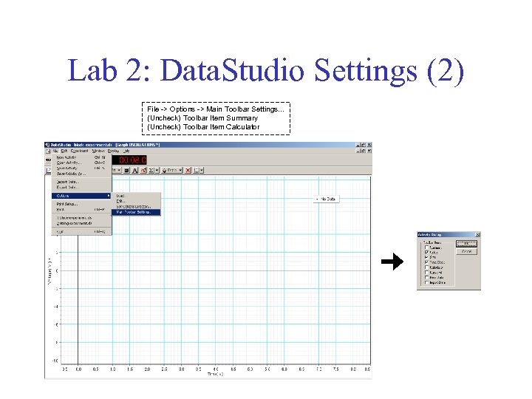Click icon left of the A annotation icon
Viewport: 532px width, 399px height.
point(126,171)
